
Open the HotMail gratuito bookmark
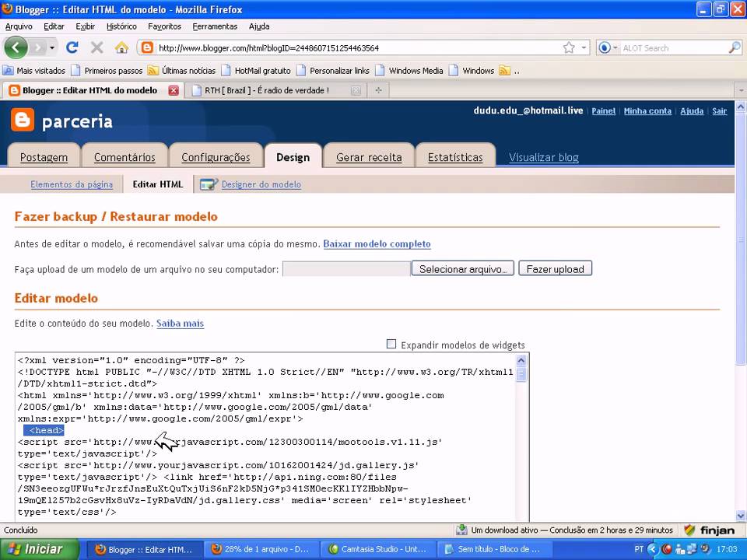pyautogui.click(x=256, y=71)
